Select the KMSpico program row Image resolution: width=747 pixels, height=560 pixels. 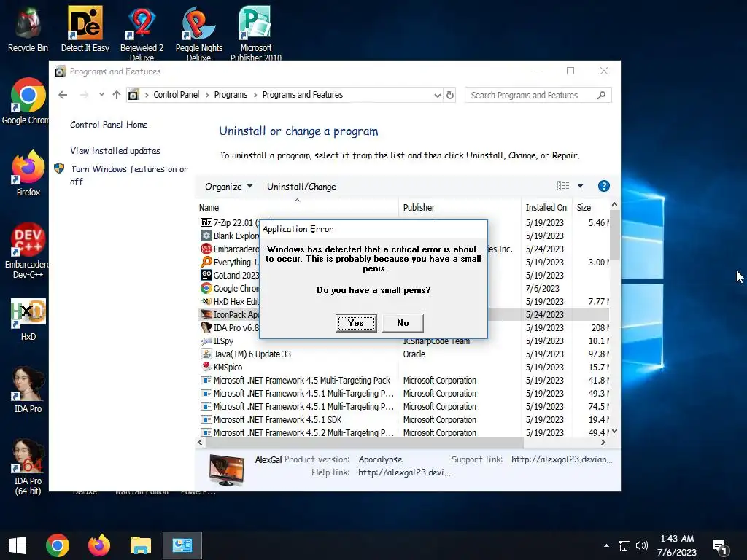[x=403, y=367]
